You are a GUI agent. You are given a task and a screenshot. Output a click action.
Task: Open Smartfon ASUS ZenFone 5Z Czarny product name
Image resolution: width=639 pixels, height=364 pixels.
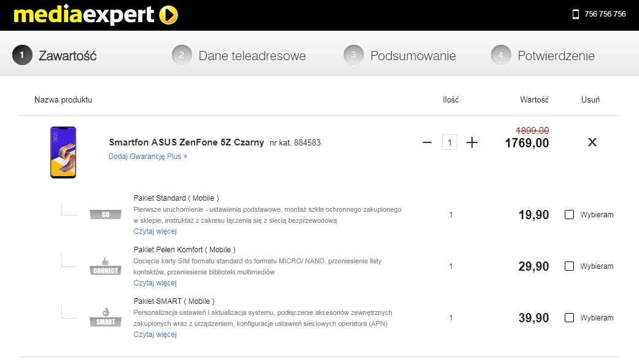(x=186, y=142)
